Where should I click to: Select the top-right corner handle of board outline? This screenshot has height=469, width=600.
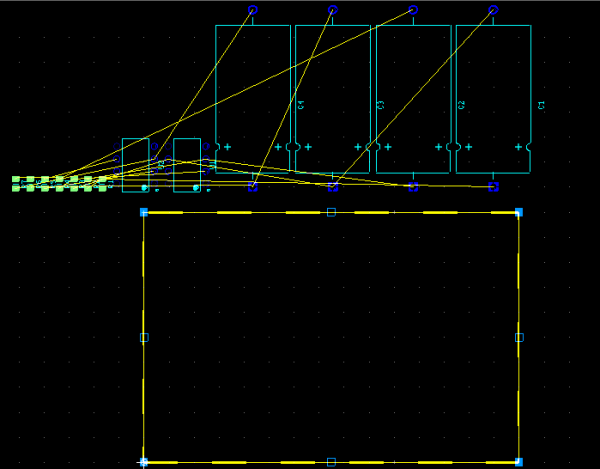[x=519, y=212]
